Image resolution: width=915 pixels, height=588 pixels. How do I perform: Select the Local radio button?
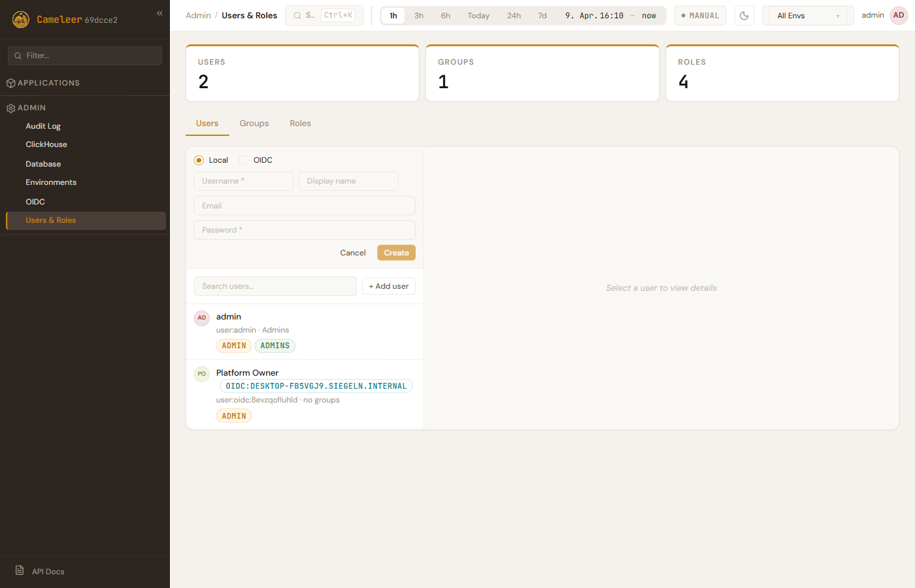[x=199, y=160]
